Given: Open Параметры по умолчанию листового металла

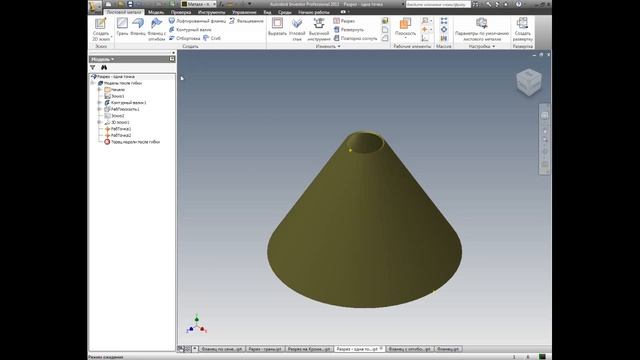Looking at the screenshot, I should pos(482,29).
